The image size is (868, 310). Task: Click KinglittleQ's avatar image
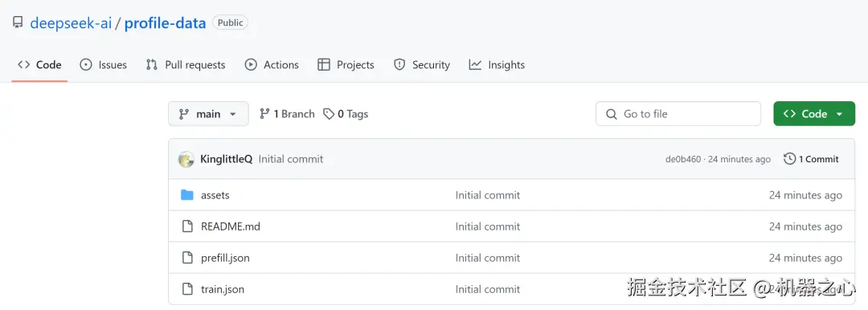pos(186,160)
